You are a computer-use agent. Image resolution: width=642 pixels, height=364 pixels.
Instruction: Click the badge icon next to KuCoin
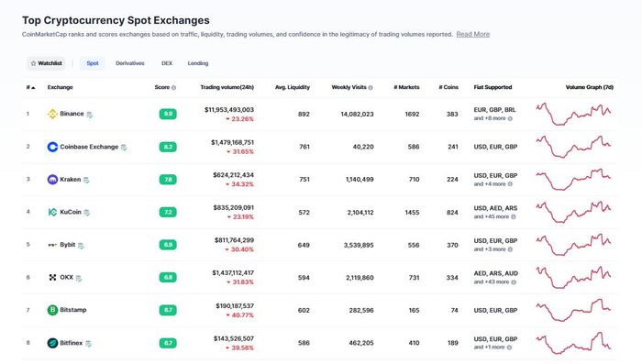pyautogui.click(x=86, y=213)
